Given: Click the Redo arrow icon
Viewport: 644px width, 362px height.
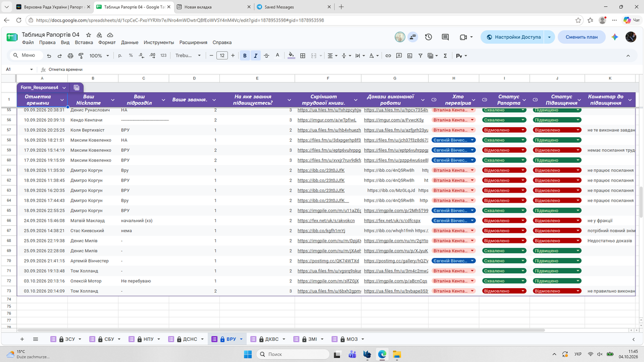Looking at the screenshot, I should pyautogui.click(x=59, y=56).
